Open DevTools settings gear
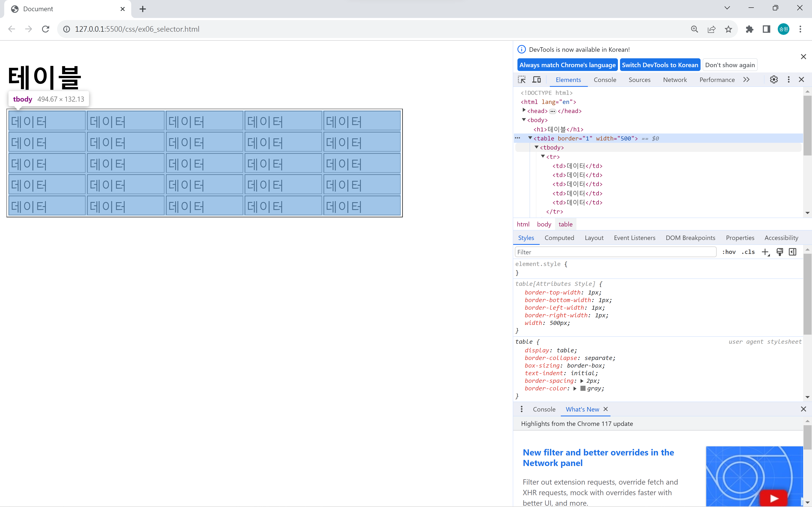Viewport: 812px width, 507px height. [x=774, y=79]
